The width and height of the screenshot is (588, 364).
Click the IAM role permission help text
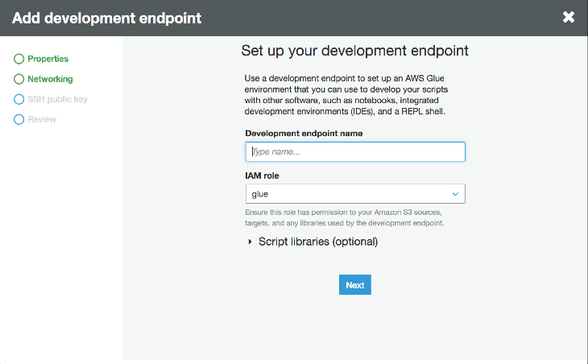pos(345,217)
